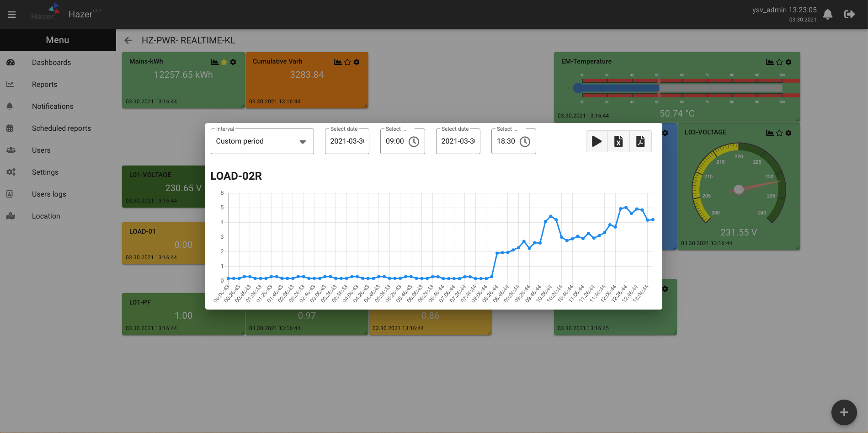Viewport: 868px width, 433px height.
Task: Open the start date field showing 2021-03-3
Action: [x=347, y=141]
